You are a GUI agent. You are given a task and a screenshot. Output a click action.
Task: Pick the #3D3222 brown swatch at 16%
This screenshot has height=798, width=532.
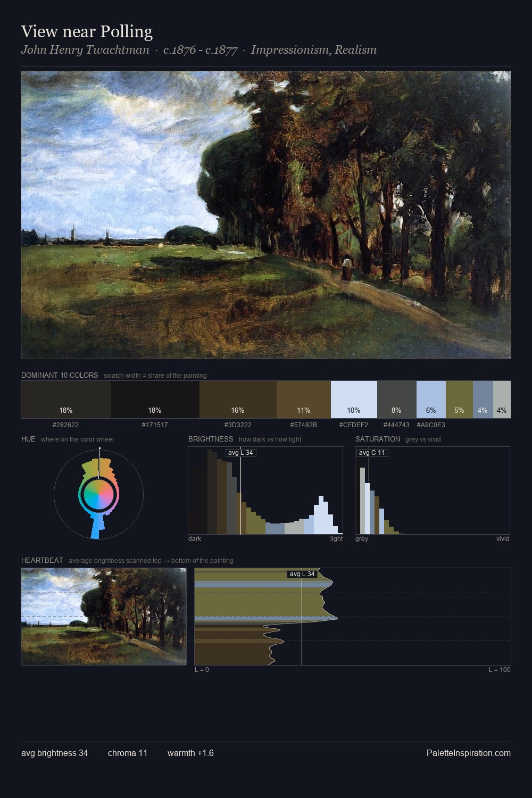click(238, 400)
